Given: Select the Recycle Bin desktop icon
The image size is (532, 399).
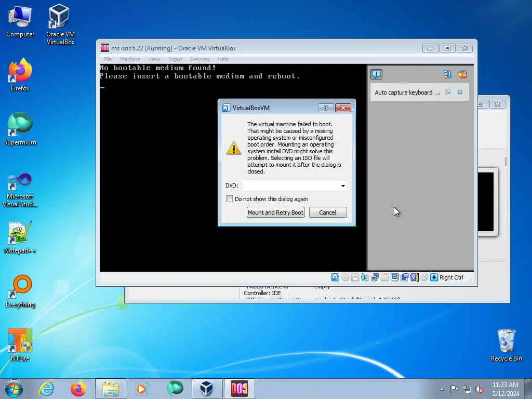Looking at the screenshot, I should click(506, 345).
